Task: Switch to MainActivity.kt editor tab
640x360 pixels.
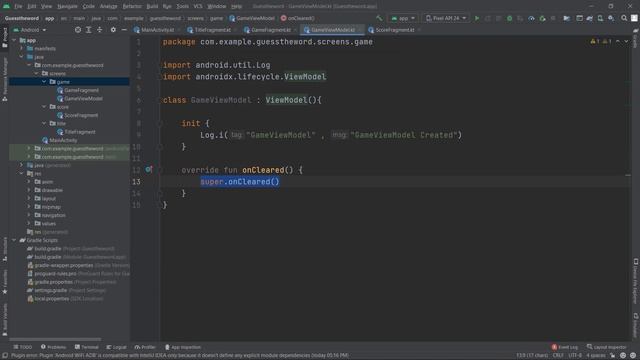Action: [157, 30]
